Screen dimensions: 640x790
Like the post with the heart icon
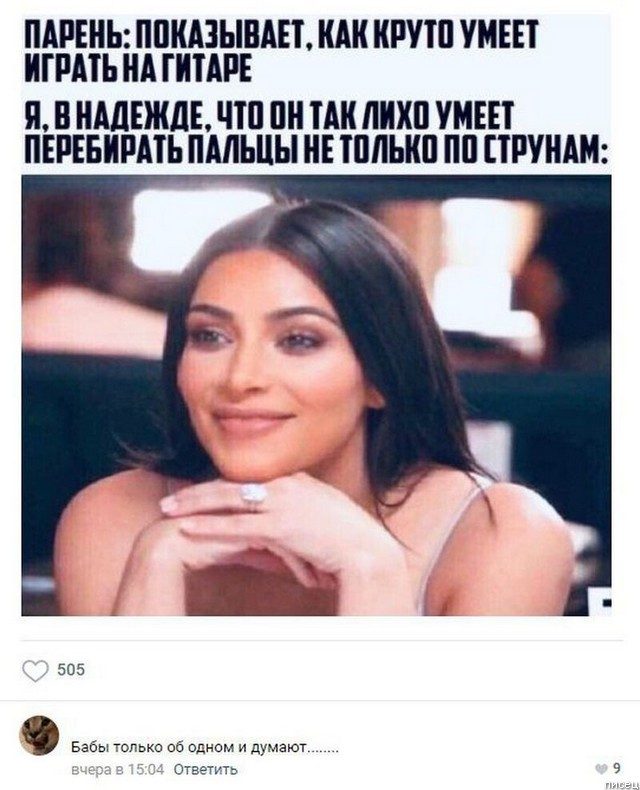(x=35, y=671)
